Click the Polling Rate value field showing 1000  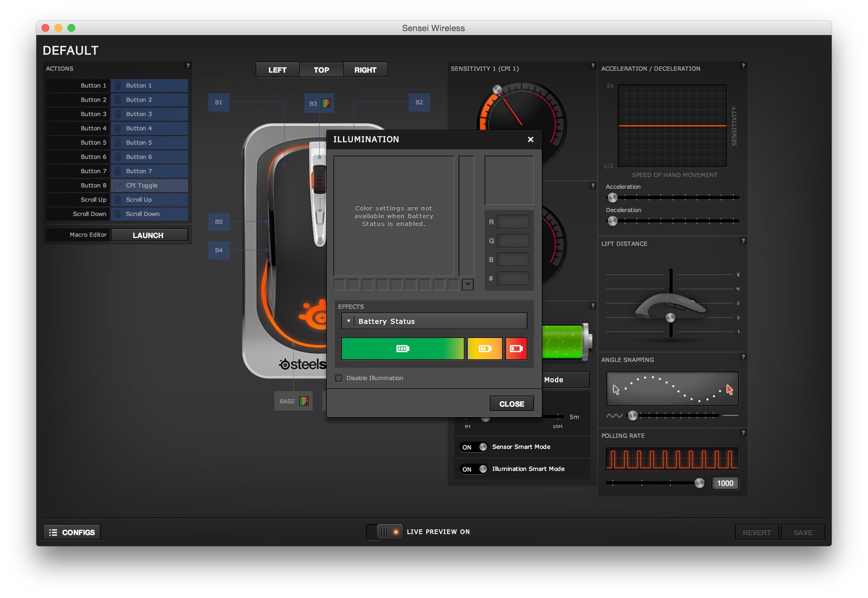click(725, 483)
